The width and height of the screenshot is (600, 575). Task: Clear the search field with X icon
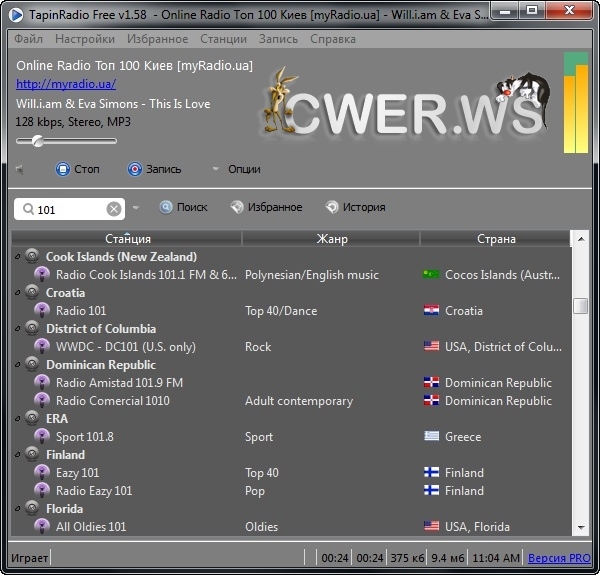pyautogui.click(x=114, y=209)
